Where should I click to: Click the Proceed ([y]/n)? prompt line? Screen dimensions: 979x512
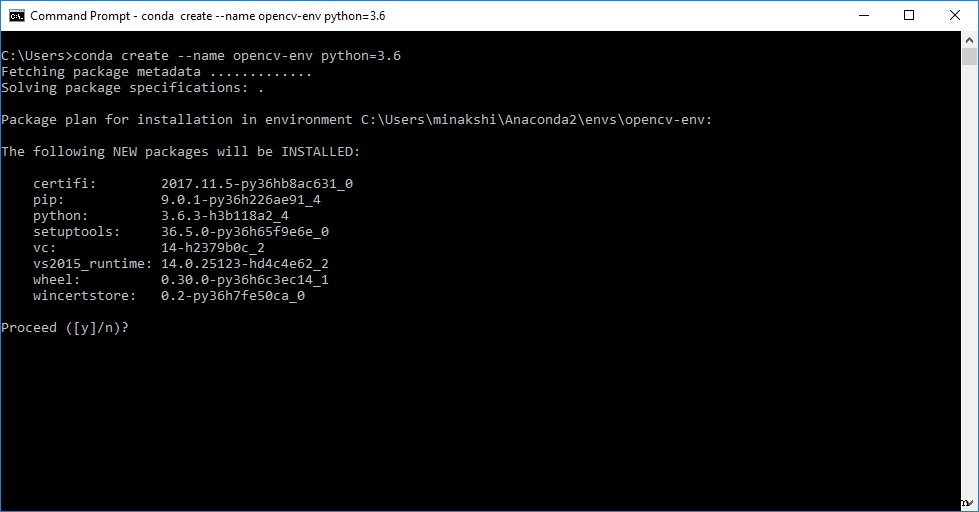tap(66, 328)
